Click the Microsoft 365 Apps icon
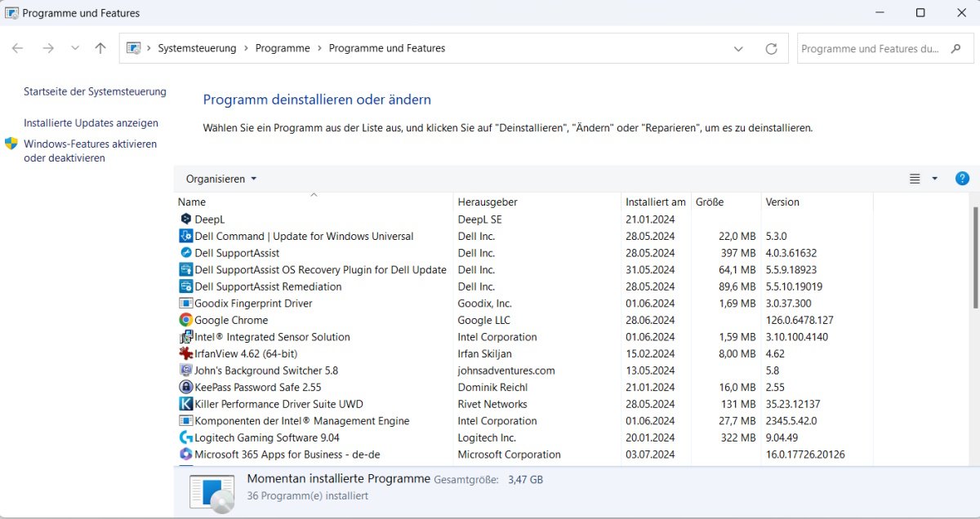This screenshot has width=980, height=519. (185, 455)
